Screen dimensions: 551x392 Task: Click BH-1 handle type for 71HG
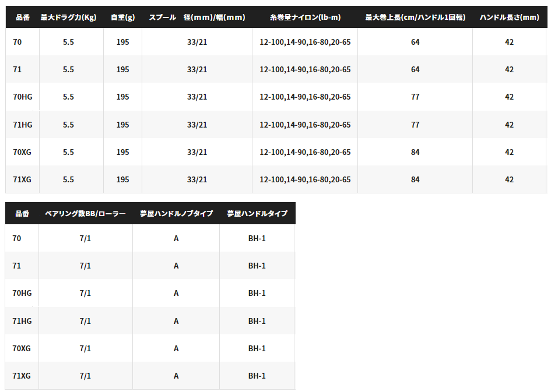click(257, 321)
